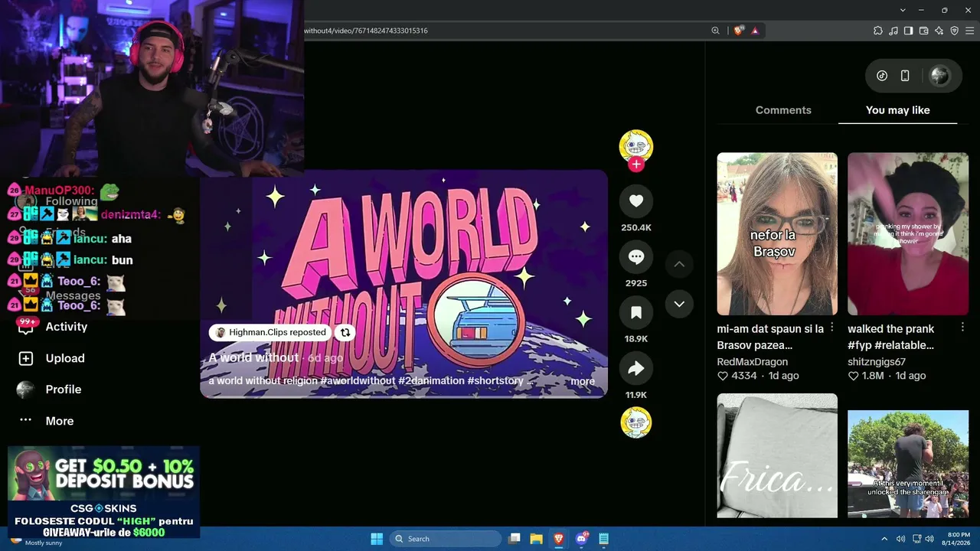The image size is (980, 551).
Task: Click the repost icon beside Highman.Clips reposted
Action: pos(345,332)
